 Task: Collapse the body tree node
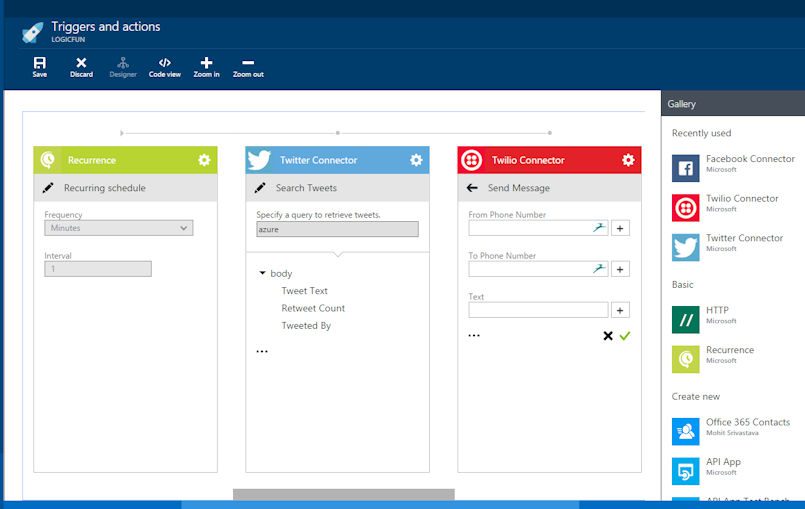(262, 273)
